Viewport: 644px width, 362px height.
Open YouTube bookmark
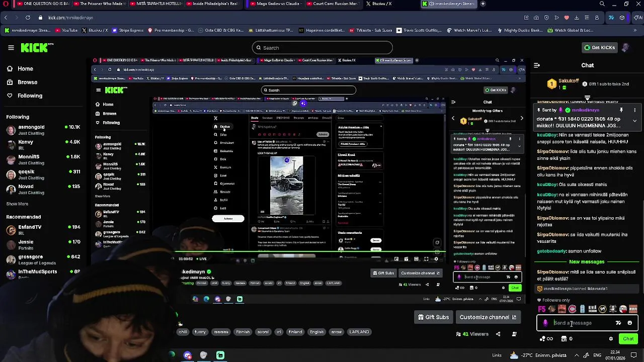tap(66, 31)
